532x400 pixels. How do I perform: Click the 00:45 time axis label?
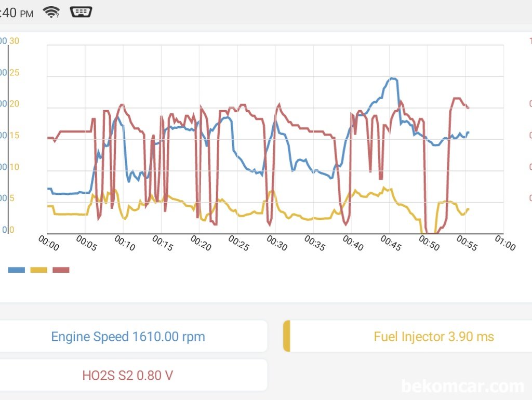coord(391,243)
